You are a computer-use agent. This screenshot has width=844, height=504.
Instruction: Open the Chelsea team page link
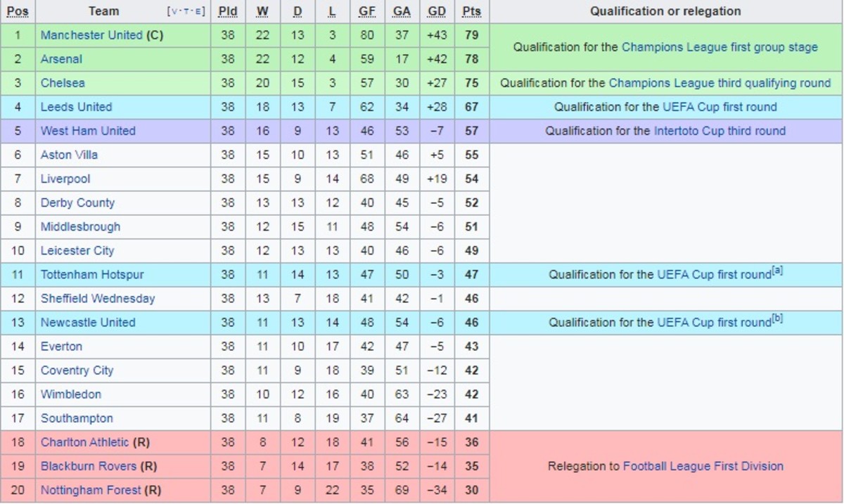(x=63, y=83)
